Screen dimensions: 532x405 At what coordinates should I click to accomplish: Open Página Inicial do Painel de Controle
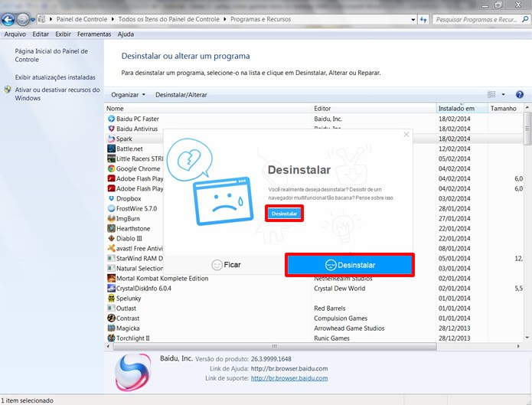[51, 55]
